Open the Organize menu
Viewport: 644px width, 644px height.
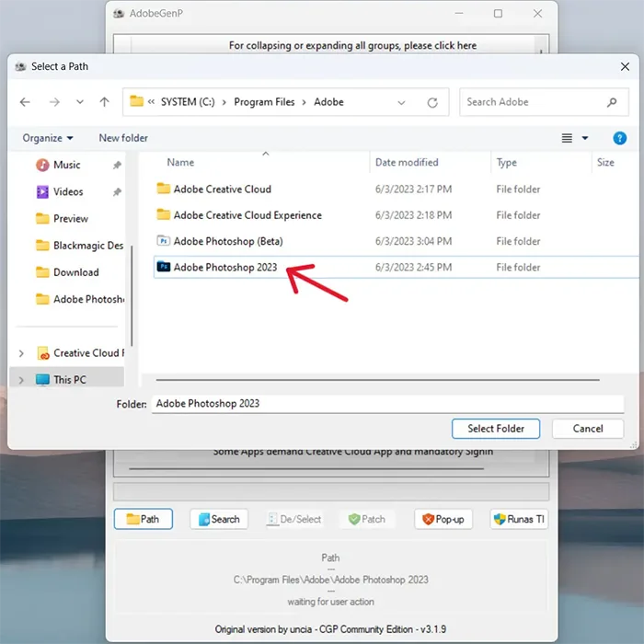(48, 138)
